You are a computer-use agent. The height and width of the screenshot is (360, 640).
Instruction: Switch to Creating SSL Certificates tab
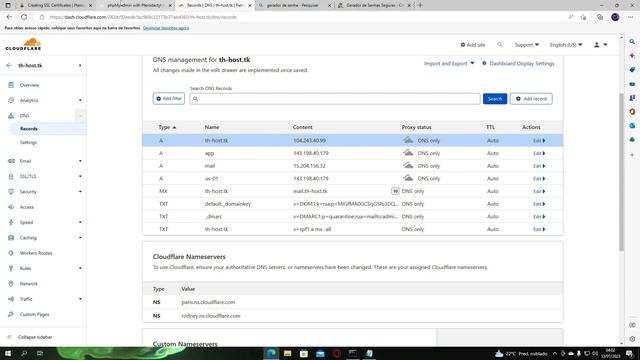tap(55, 5)
